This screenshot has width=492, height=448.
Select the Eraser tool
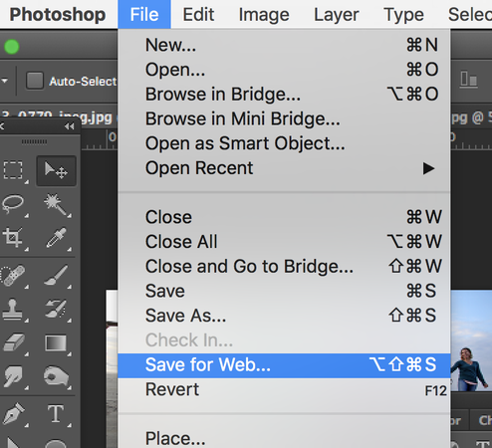click(13, 342)
